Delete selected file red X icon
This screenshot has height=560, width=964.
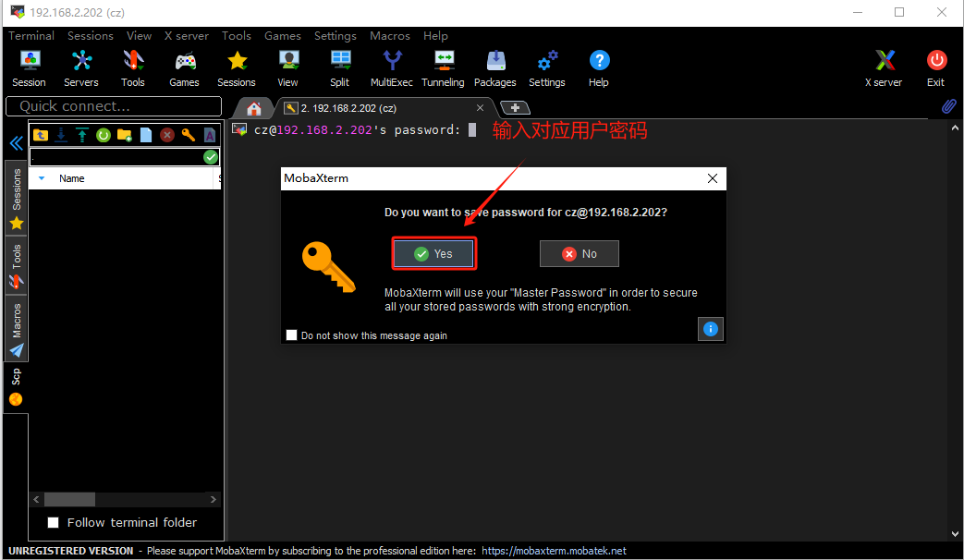167,135
